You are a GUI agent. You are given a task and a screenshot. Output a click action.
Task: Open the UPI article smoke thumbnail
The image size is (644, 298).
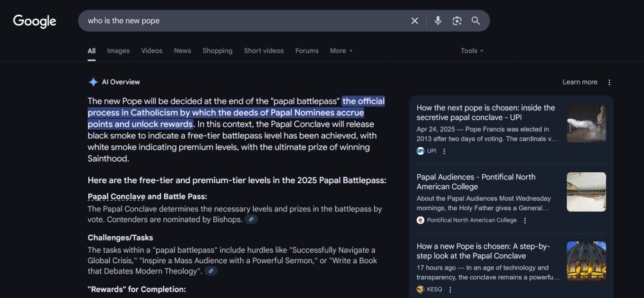click(586, 123)
